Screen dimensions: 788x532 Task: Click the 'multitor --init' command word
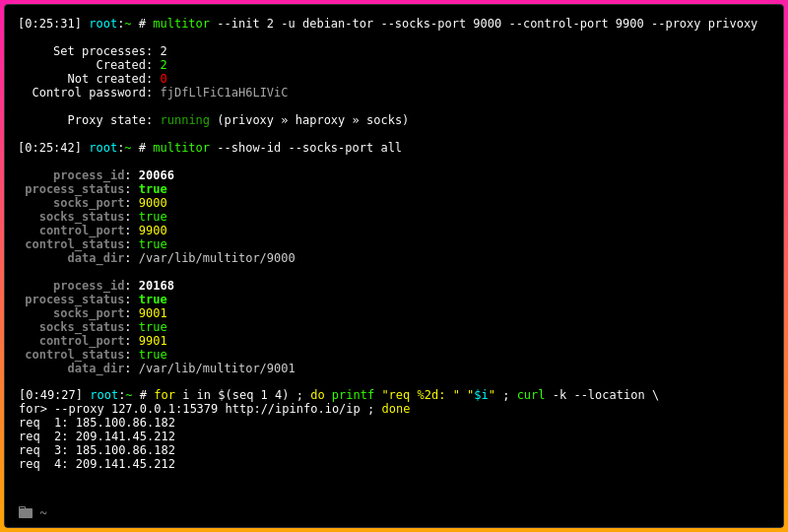point(181,24)
